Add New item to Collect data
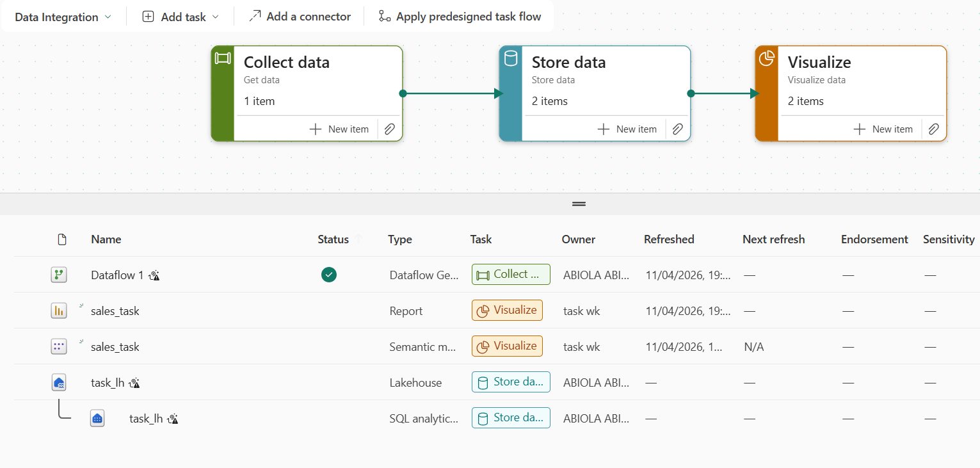The image size is (980, 468). click(x=339, y=129)
